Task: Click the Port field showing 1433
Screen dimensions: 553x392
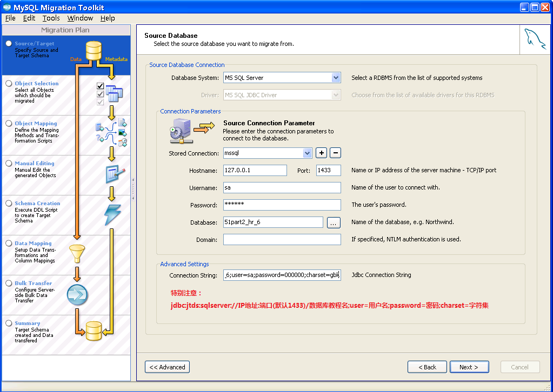Action: (328, 170)
